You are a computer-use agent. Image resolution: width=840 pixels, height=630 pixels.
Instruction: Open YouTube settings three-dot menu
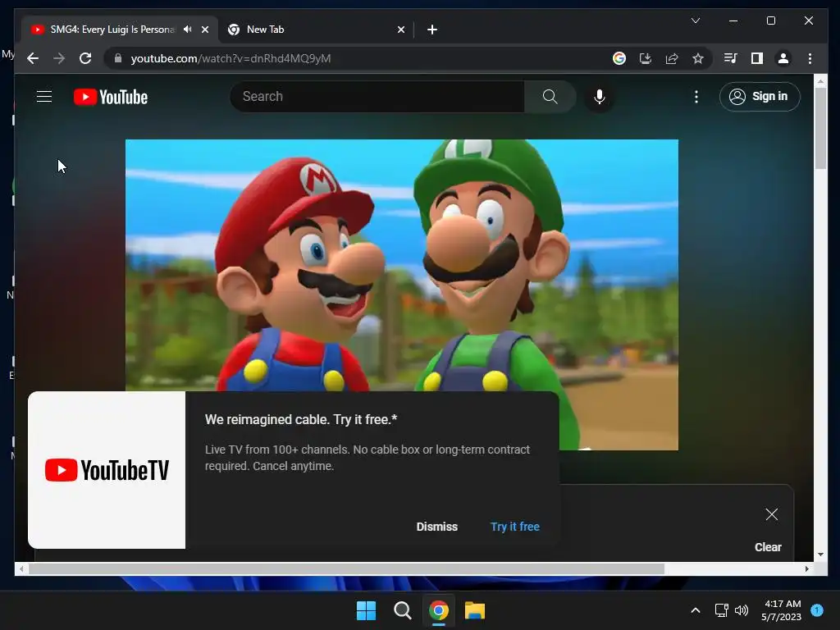696,97
